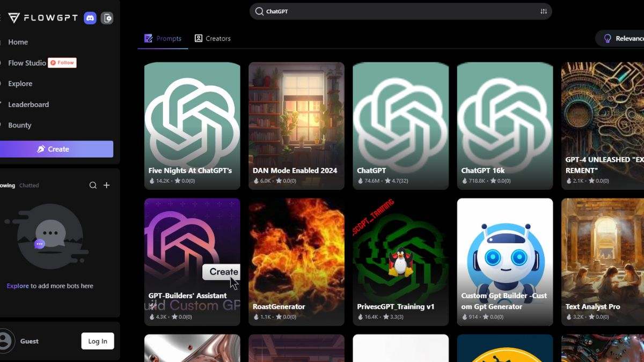
Task: Switch to the Prompts tab
Action: 163,39
